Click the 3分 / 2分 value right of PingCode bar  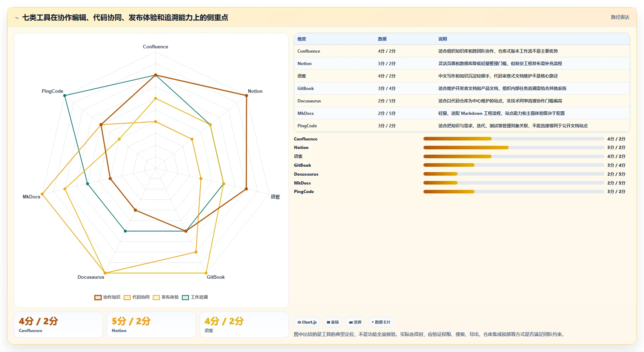(616, 192)
